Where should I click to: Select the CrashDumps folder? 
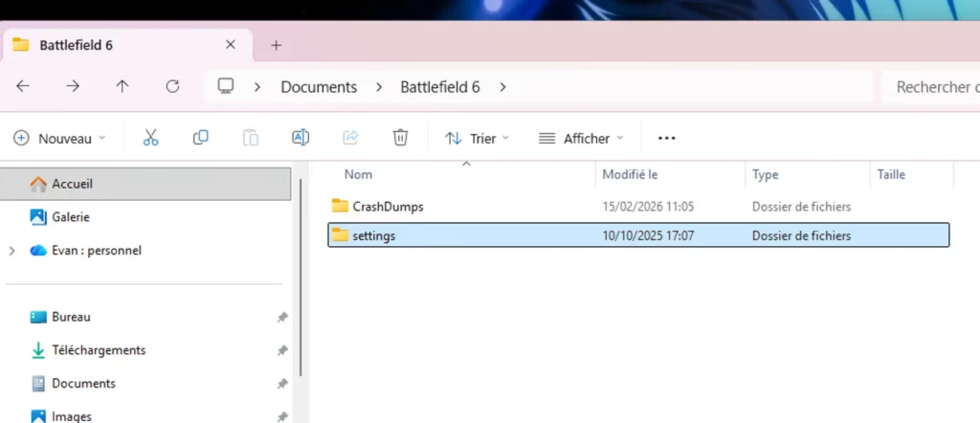[388, 206]
